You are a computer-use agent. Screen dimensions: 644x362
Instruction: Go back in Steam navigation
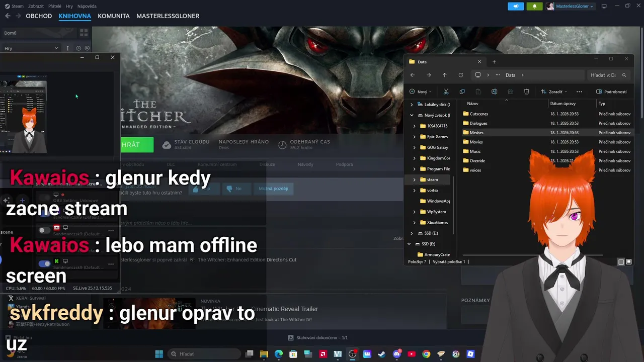click(8, 16)
